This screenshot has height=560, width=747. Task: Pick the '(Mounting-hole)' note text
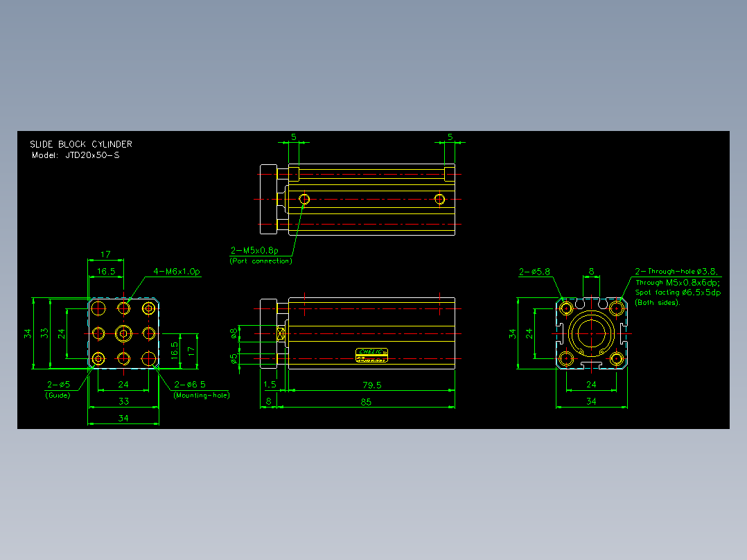pyautogui.click(x=201, y=396)
